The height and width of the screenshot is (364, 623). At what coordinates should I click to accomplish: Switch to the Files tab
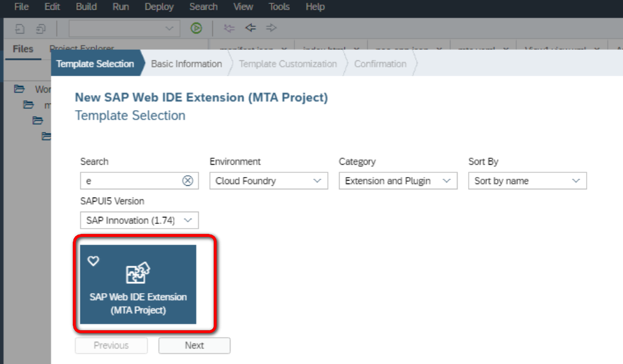tap(23, 49)
